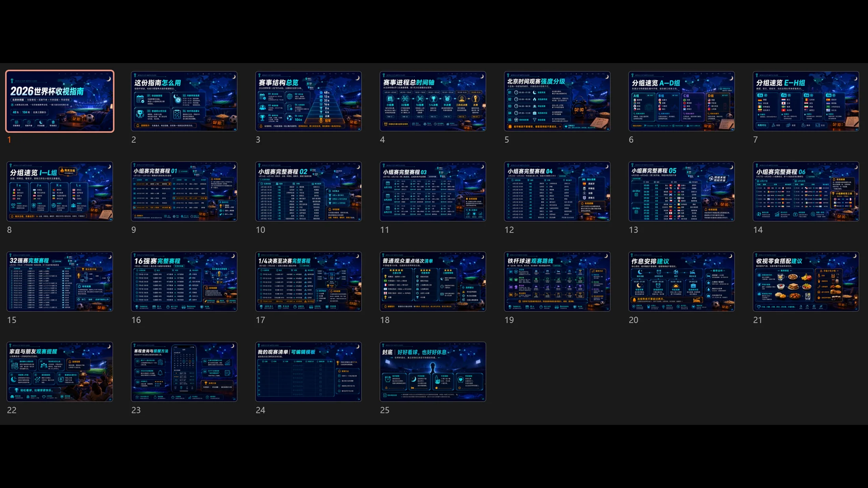Image resolution: width=868 pixels, height=488 pixels.
Task: Choose slide 10 小组赛完整赛程 02
Action: 309,191
